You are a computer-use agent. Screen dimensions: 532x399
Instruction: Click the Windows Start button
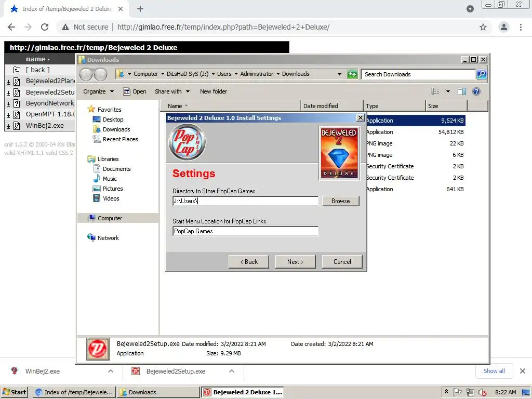tap(14, 392)
